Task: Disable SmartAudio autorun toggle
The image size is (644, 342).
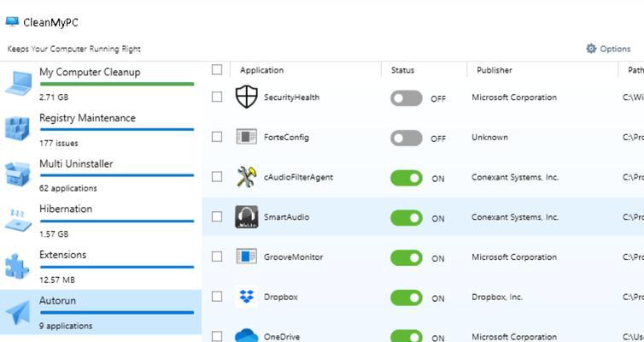Action: point(407,218)
